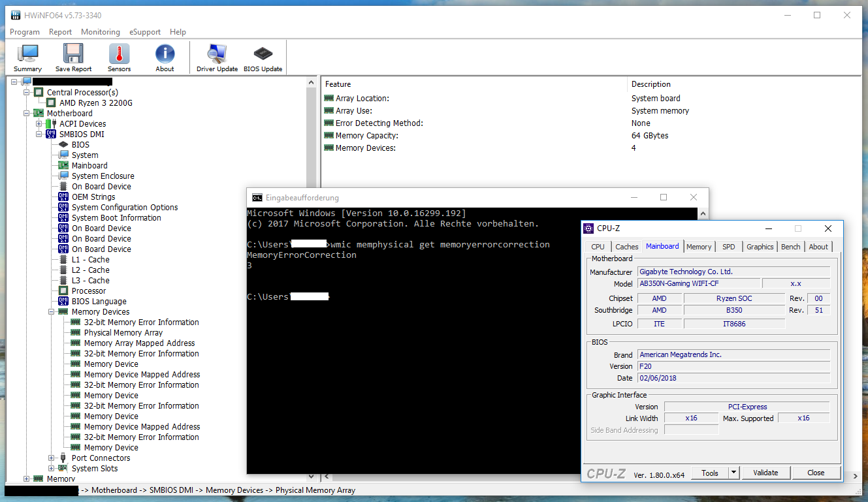Click the Model field AB350N-Gaming WIFI-CF
868x502 pixels.
click(x=698, y=284)
